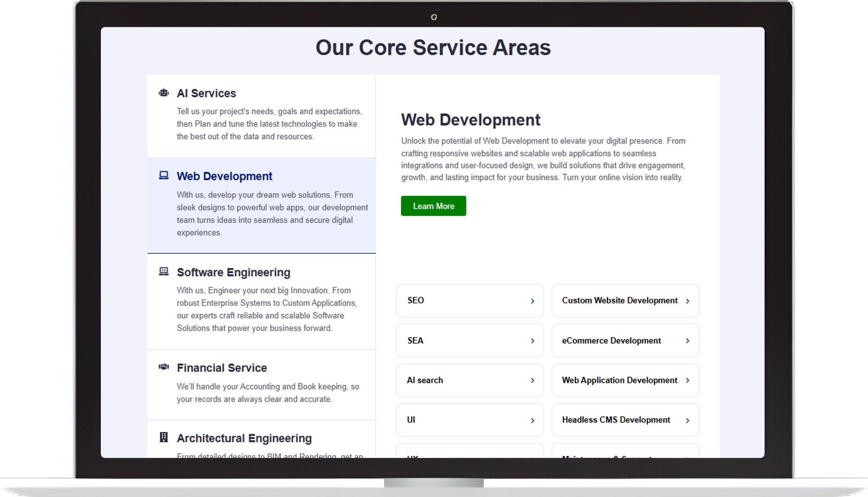Open the UI service card

pyautogui.click(x=470, y=420)
